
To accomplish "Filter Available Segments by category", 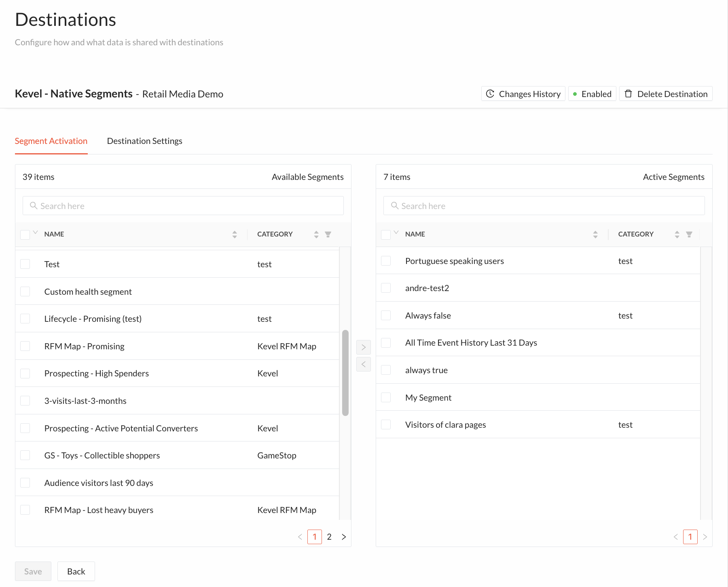I will tap(328, 234).
